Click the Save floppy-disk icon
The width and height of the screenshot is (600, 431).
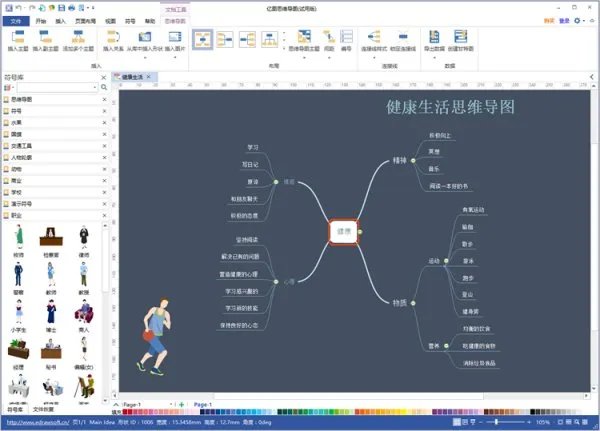pos(61,8)
